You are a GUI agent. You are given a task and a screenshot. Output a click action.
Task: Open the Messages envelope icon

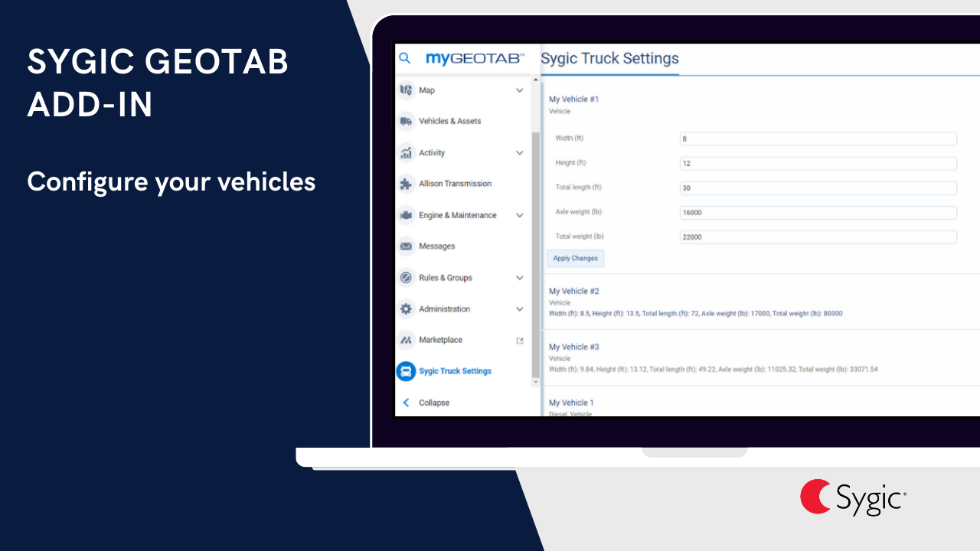[x=406, y=246]
